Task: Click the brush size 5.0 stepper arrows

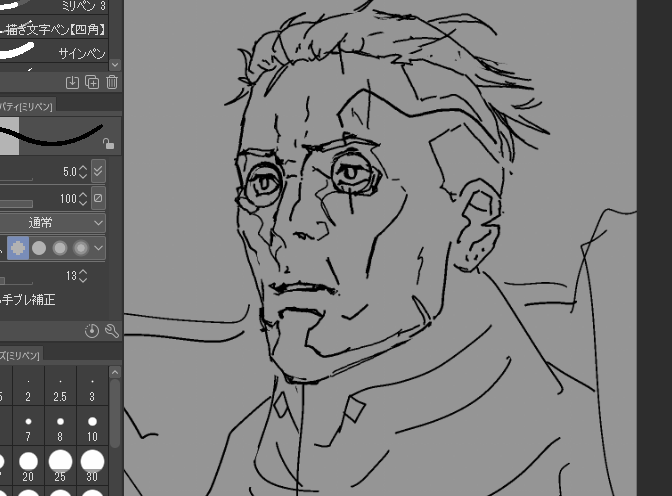Action: tap(84, 172)
